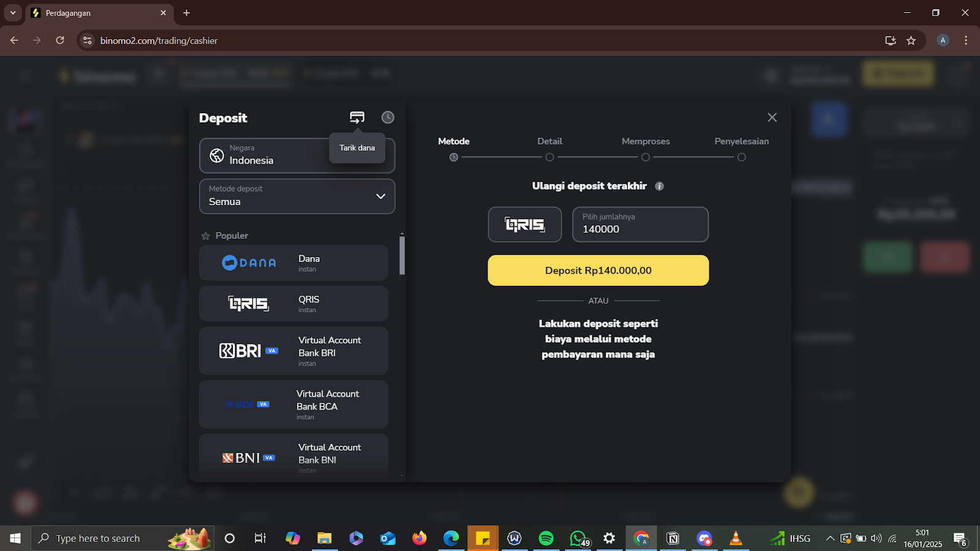Click the globe icon in the Negara field
This screenshot has width=980, height=551.
click(x=216, y=155)
